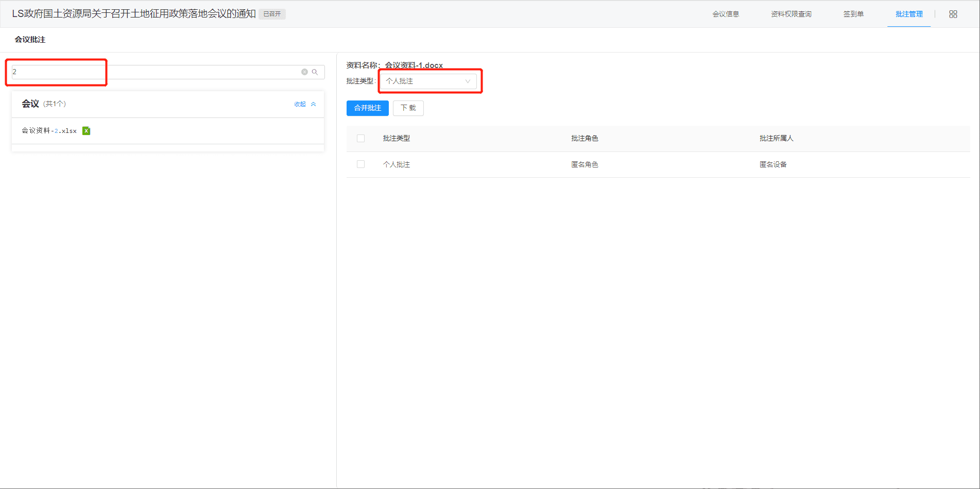
Task: Click the 匿名设备 cell
Action: point(773,164)
